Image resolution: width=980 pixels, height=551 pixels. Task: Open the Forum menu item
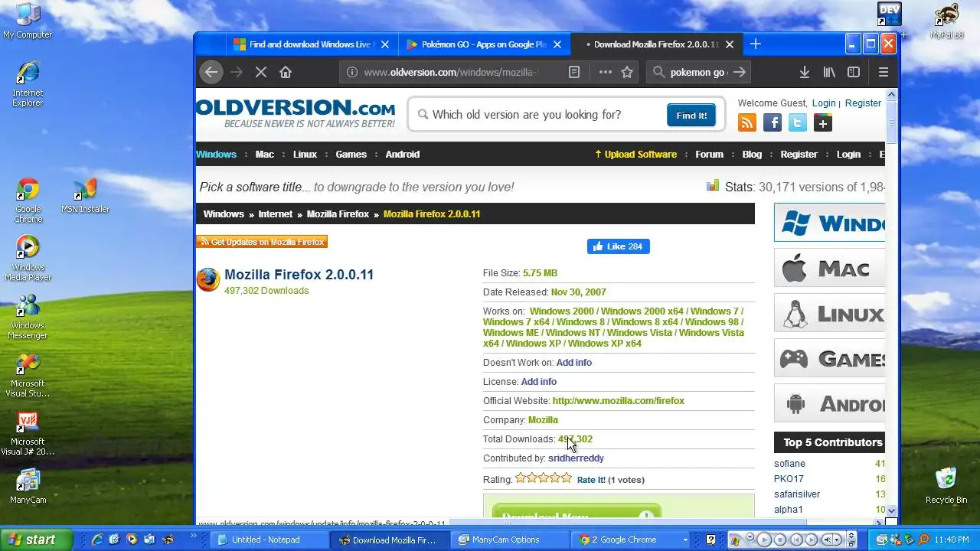pos(709,154)
